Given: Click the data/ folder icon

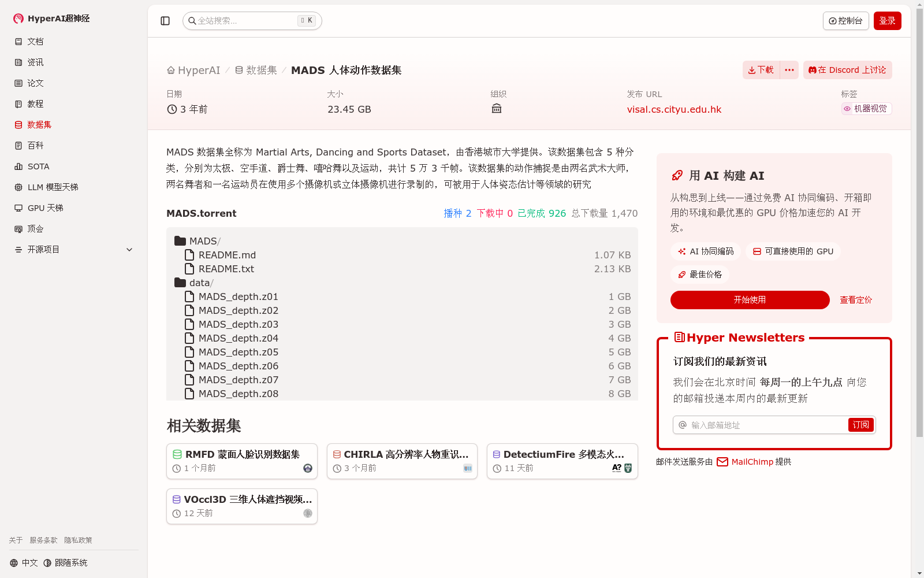Looking at the screenshot, I should point(180,283).
